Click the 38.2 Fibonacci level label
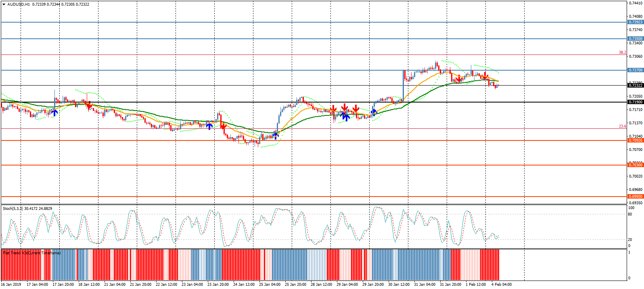This screenshot has height=289, width=644. (622, 52)
